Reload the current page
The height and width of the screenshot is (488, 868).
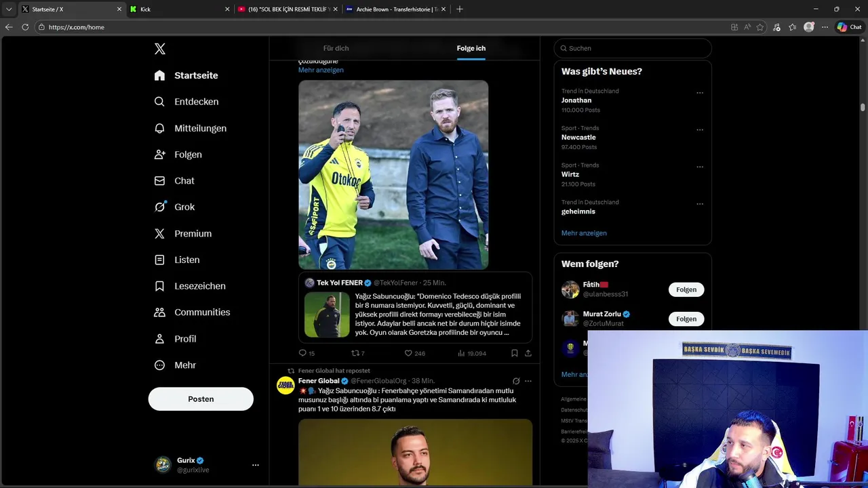pyautogui.click(x=25, y=27)
